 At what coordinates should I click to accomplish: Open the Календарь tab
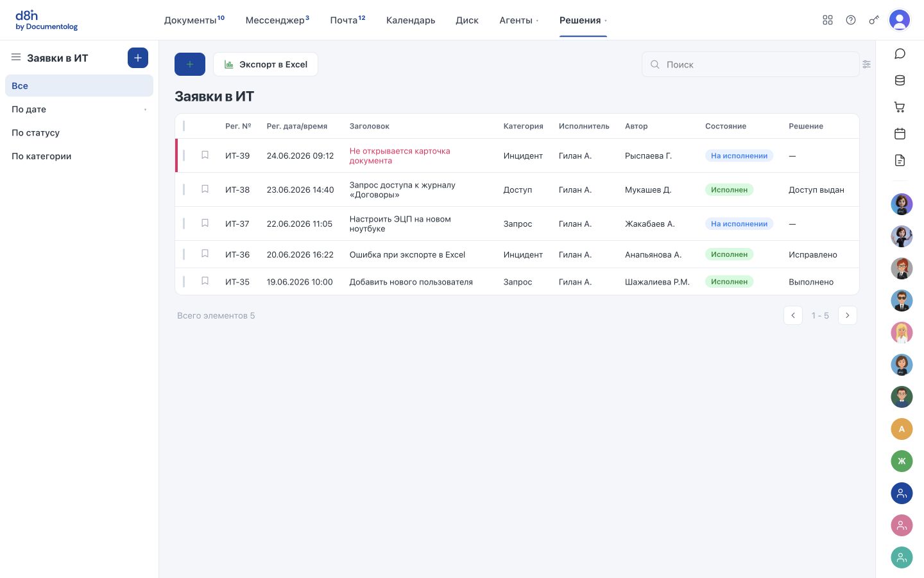click(x=411, y=20)
